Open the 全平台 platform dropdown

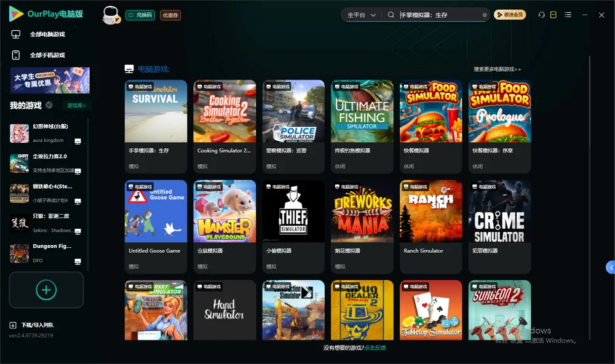click(x=361, y=15)
